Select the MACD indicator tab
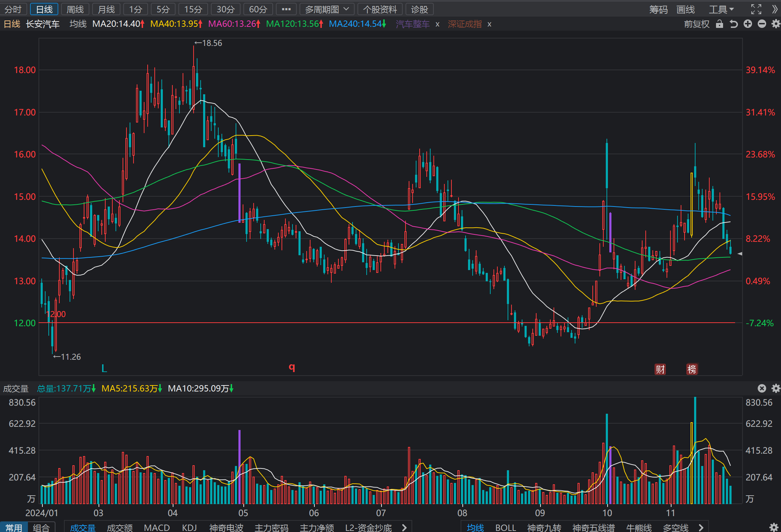 pyautogui.click(x=157, y=528)
